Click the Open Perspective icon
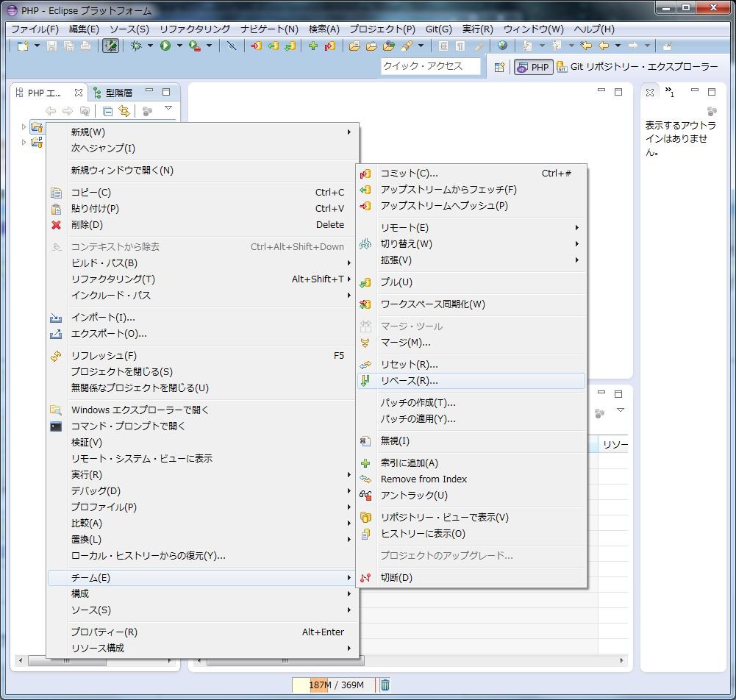 tap(499, 67)
